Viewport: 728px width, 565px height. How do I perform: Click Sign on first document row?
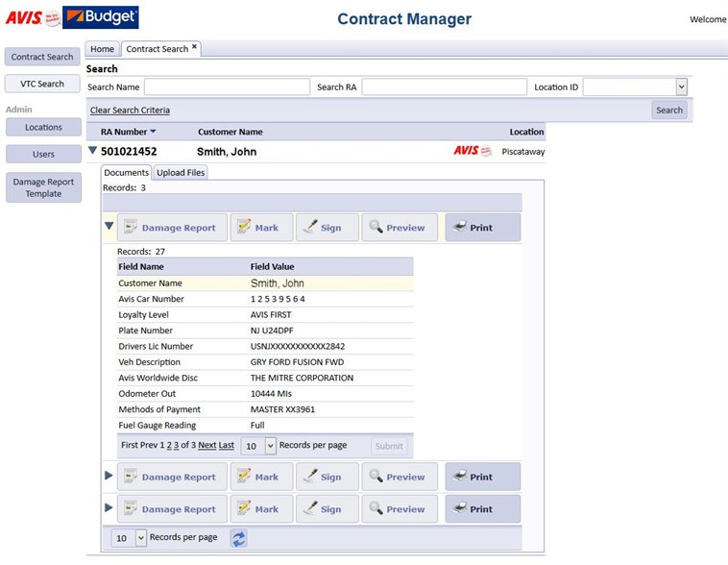[328, 227]
